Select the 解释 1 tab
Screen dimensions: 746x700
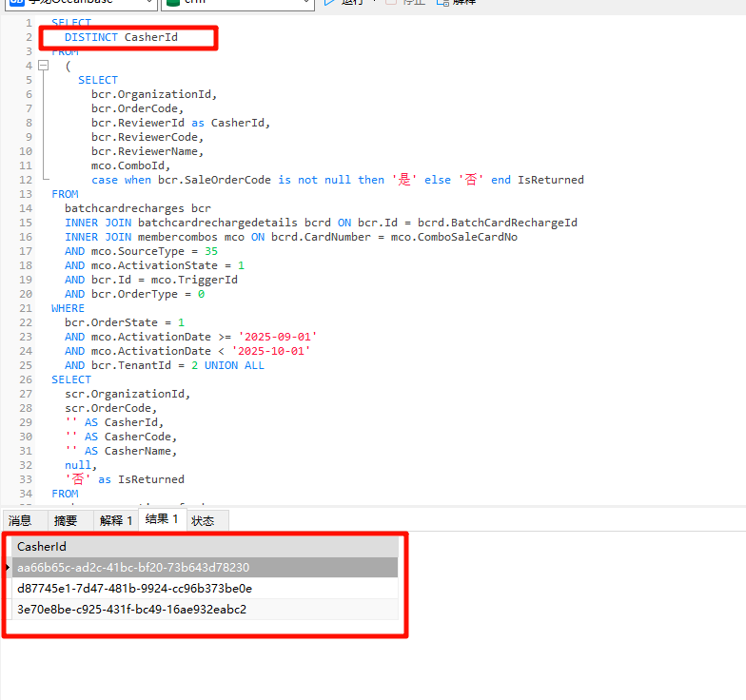(x=116, y=520)
